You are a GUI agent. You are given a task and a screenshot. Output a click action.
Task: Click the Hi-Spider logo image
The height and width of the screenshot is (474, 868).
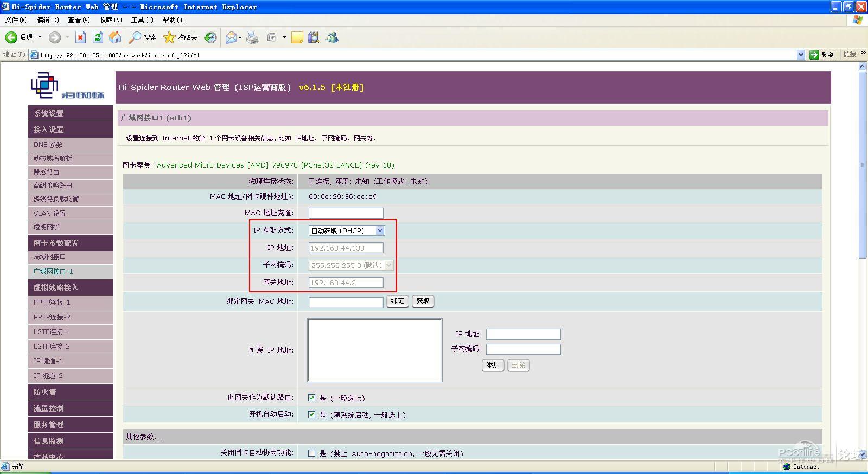[x=68, y=86]
